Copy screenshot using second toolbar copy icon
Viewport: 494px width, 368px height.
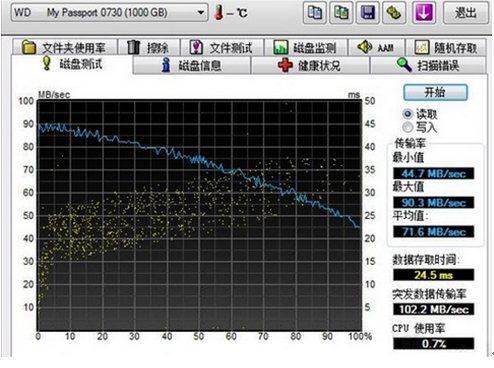tap(341, 13)
